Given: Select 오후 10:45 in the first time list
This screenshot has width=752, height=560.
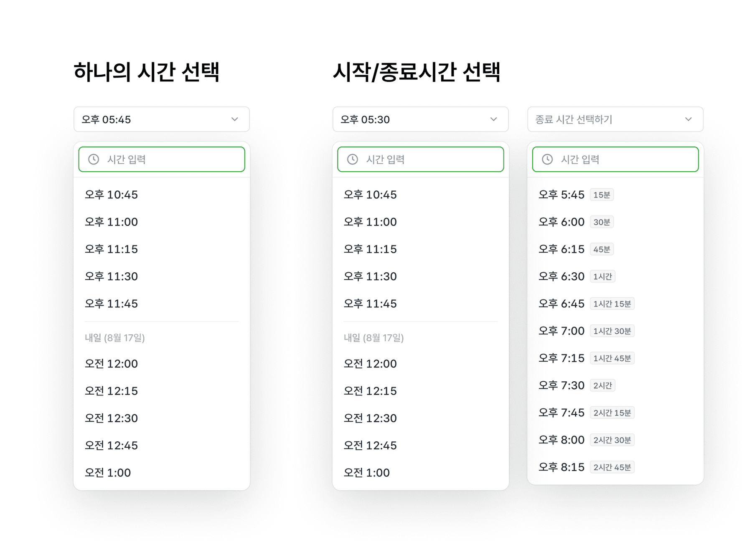Looking at the screenshot, I should coord(110,194).
